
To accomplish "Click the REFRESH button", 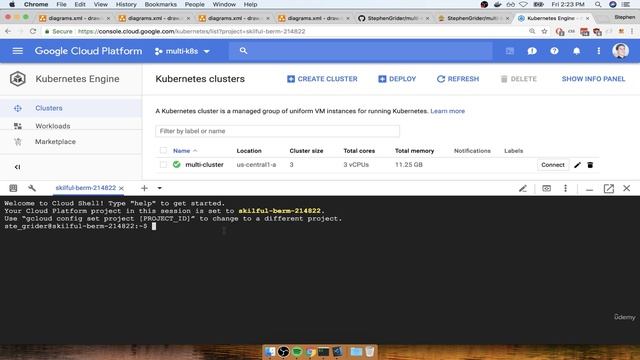I will point(458,79).
